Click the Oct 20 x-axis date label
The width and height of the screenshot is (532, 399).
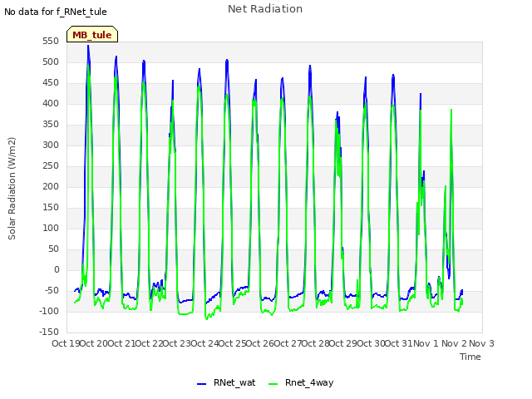pos(93,343)
